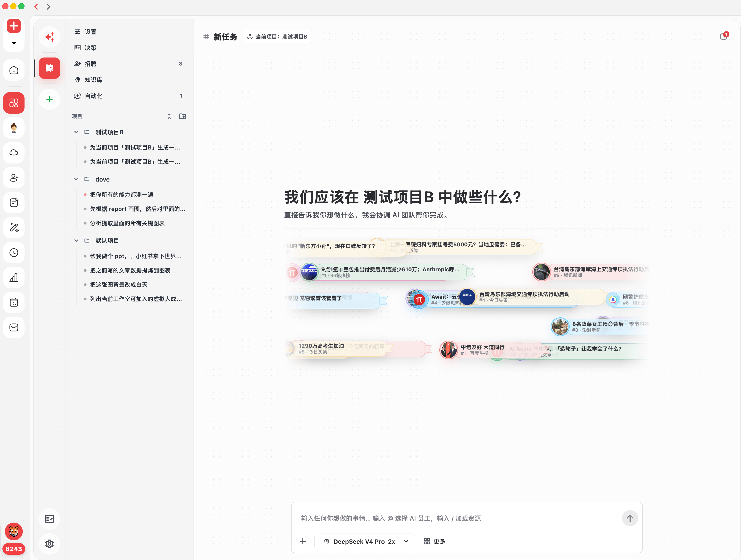
Task: Click the new project folder icon
Action: tap(183, 116)
